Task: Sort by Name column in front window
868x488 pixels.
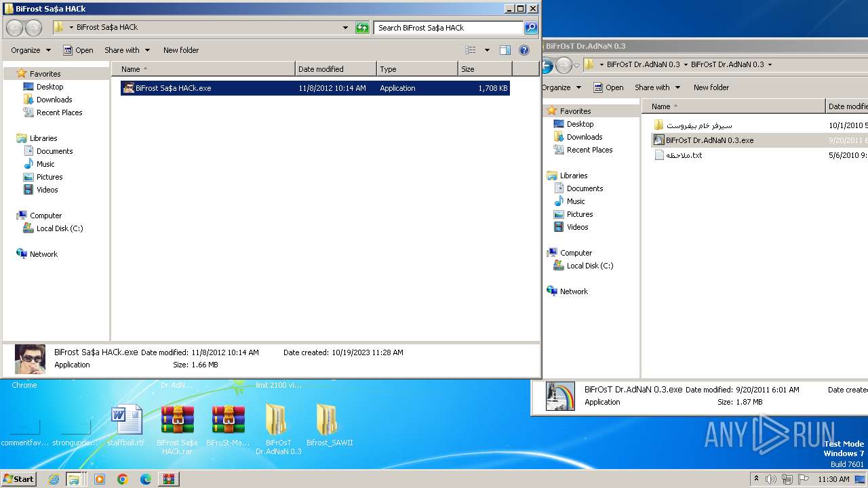Action: click(x=203, y=69)
